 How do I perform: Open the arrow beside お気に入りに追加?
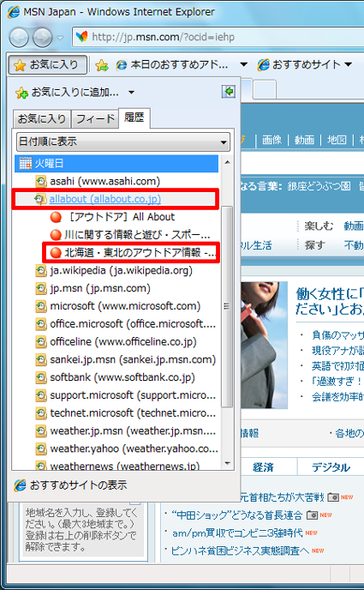pyautogui.click(x=131, y=93)
